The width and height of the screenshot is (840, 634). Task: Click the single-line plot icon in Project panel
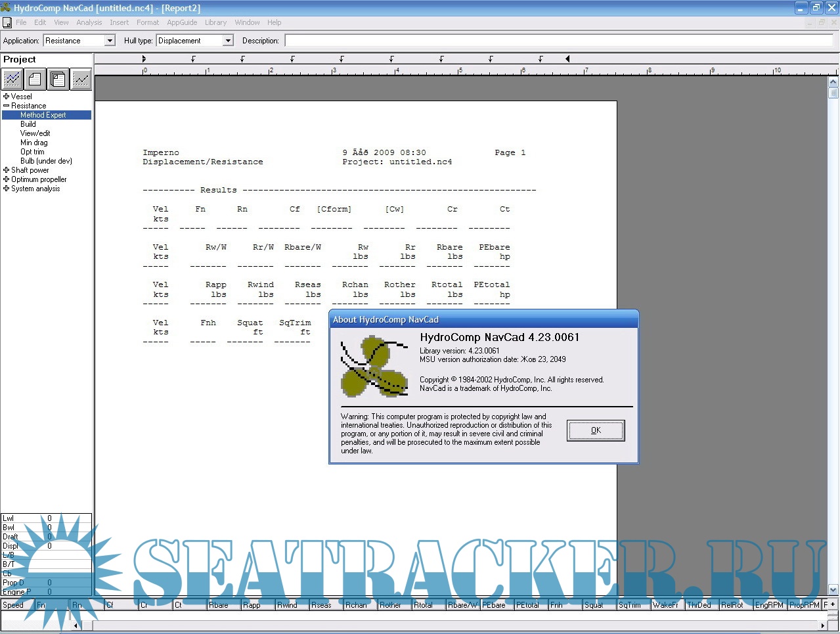81,79
